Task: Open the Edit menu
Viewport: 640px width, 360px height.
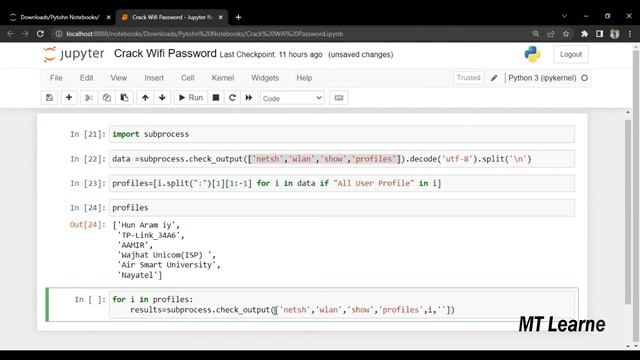Action: click(87, 78)
